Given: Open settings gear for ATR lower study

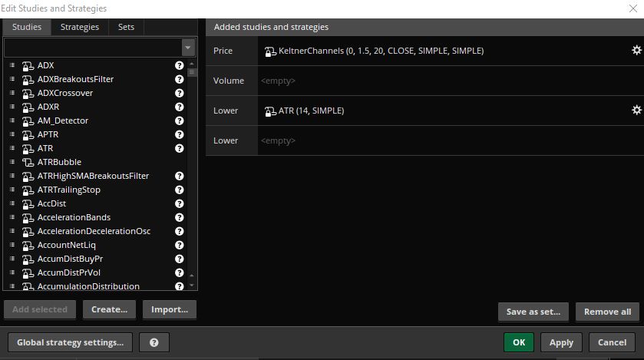Looking at the screenshot, I should coord(636,111).
